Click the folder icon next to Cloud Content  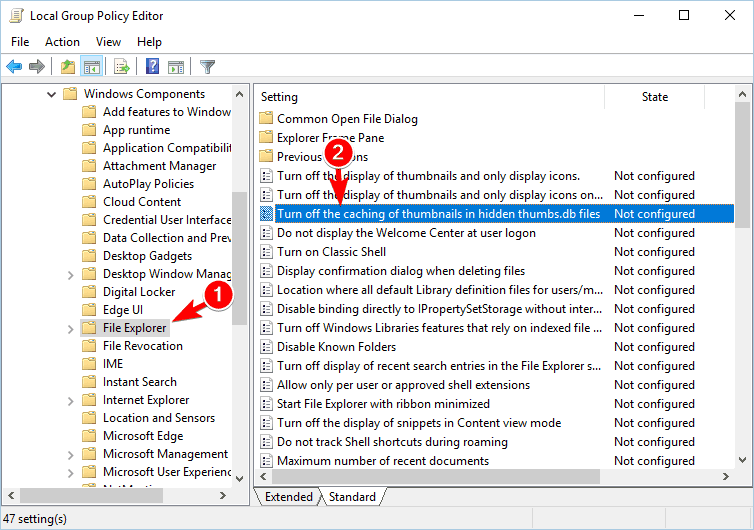coord(89,202)
